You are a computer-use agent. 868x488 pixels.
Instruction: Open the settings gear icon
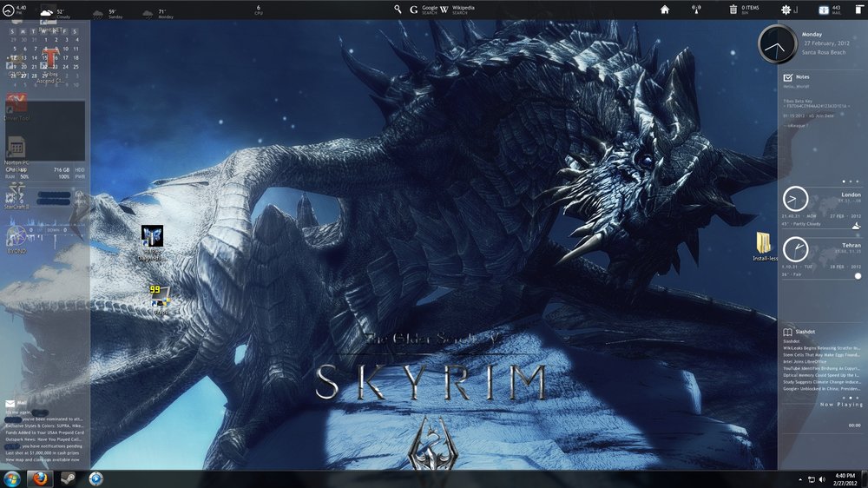click(x=786, y=10)
